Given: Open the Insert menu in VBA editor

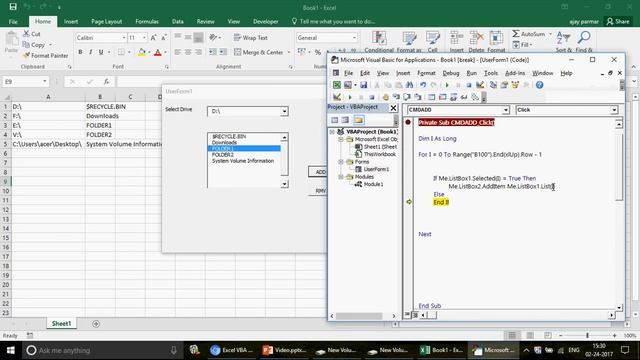Looking at the screenshot, I should tap(403, 73).
